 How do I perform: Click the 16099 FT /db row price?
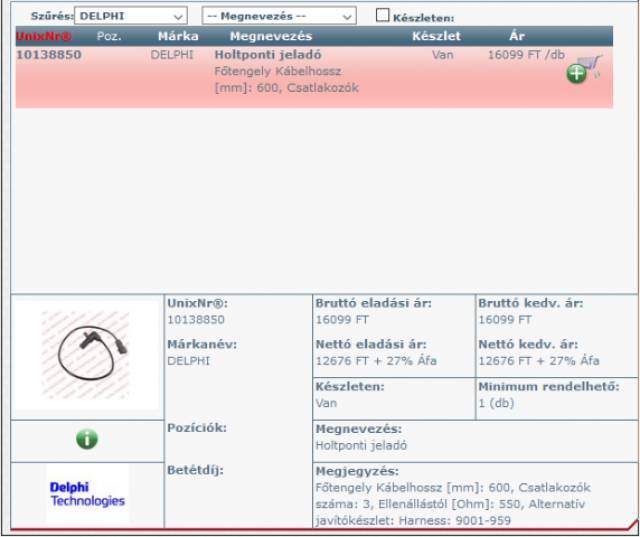point(523,55)
